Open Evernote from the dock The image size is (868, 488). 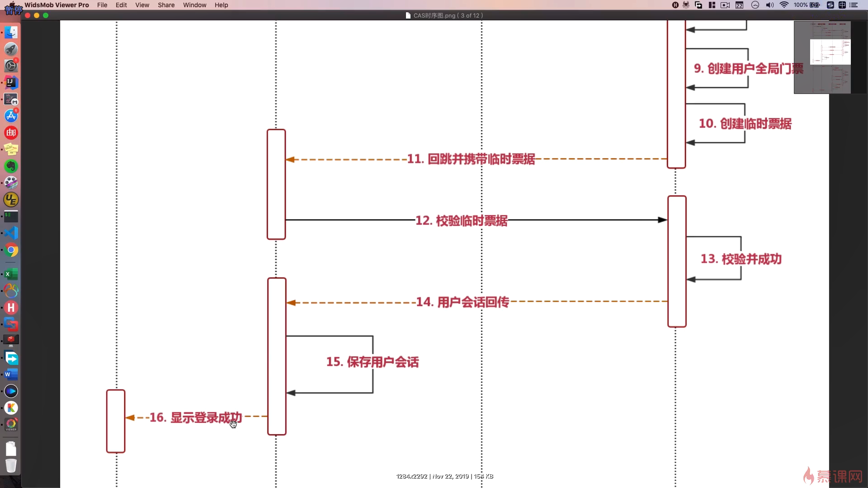[x=11, y=166]
